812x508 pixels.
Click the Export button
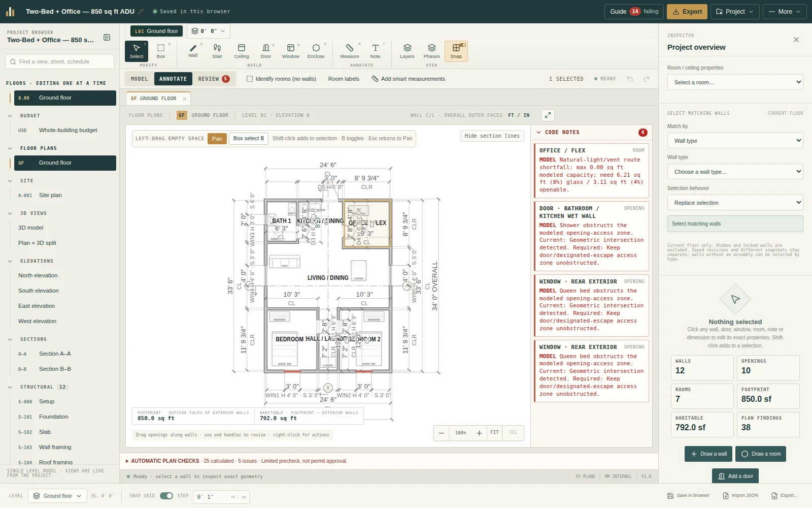(x=687, y=12)
